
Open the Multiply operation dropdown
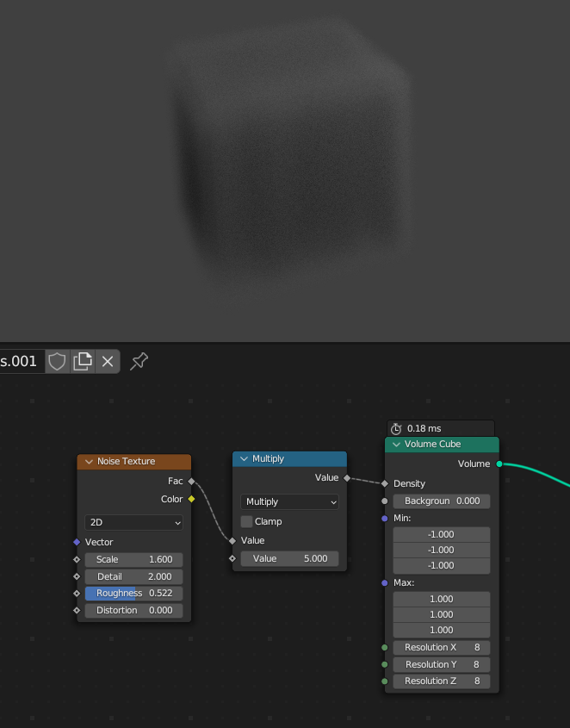click(289, 501)
